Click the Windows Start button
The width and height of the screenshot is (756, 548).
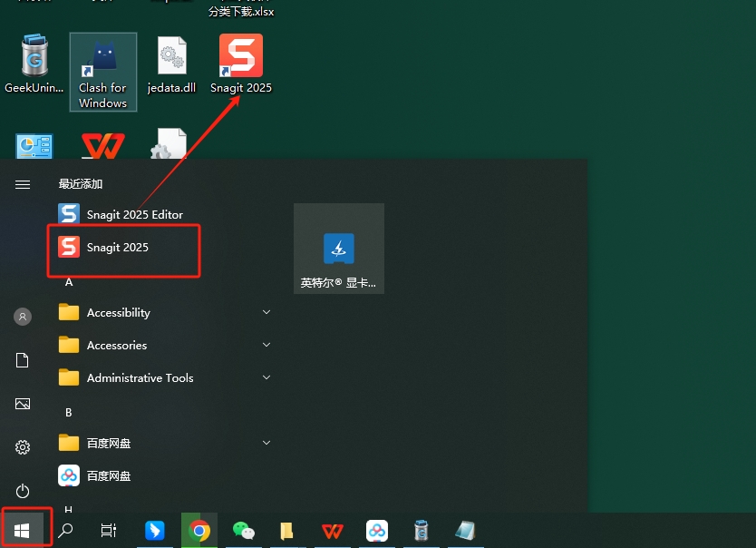coord(22,531)
